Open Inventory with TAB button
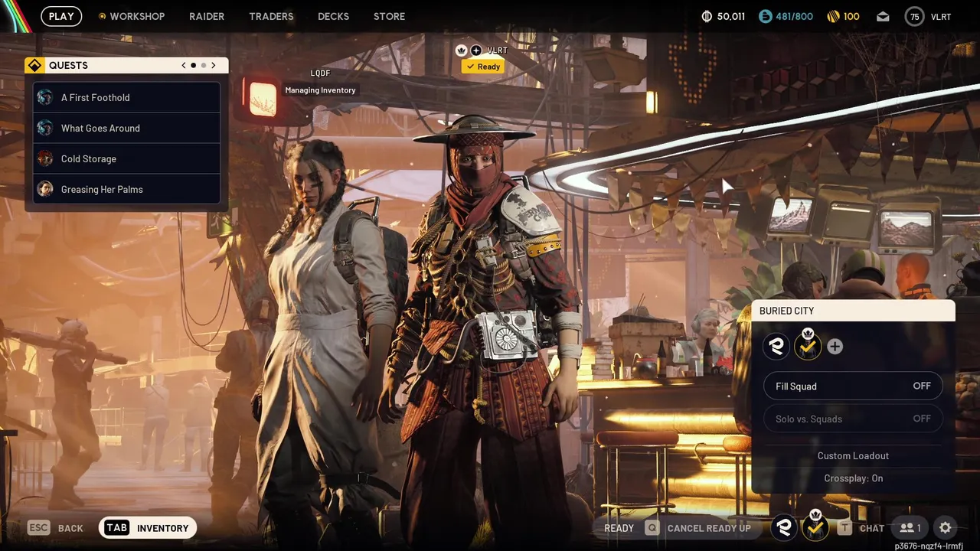 coord(148,528)
